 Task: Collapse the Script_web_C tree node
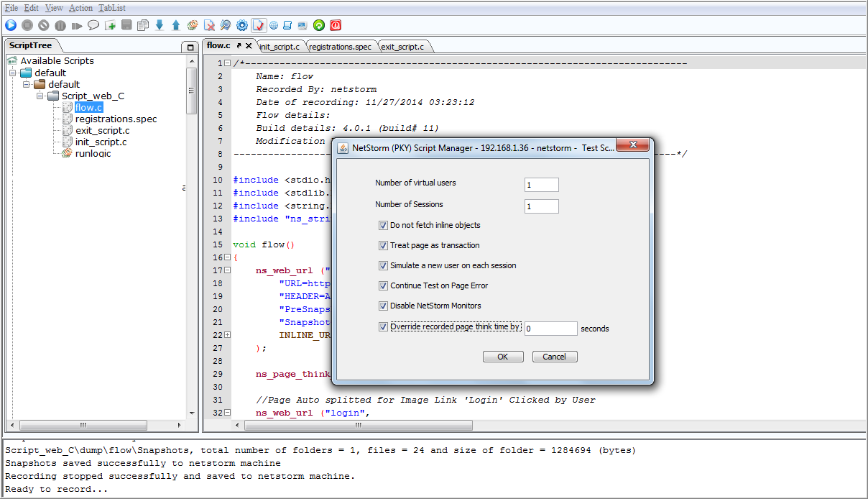click(x=40, y=96)
